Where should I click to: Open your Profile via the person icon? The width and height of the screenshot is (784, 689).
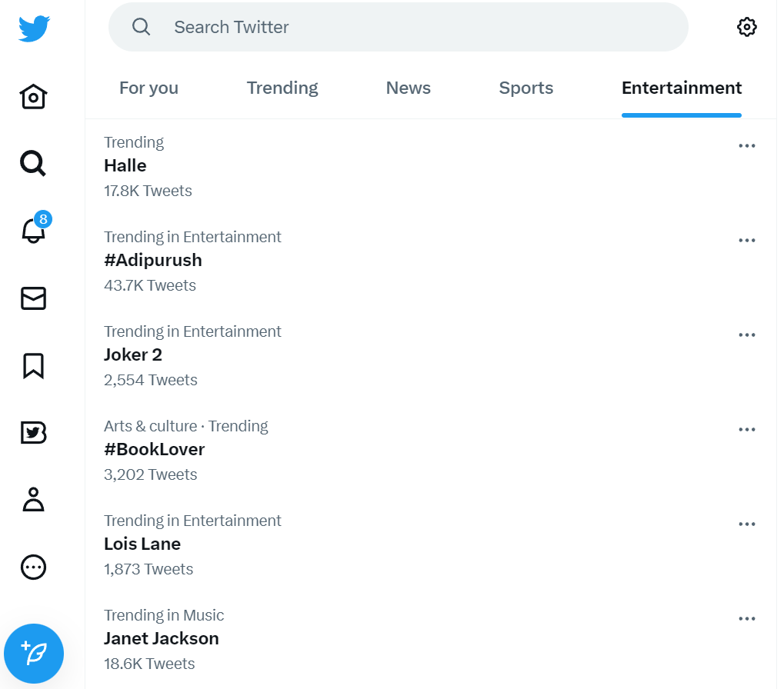(33, 500)
